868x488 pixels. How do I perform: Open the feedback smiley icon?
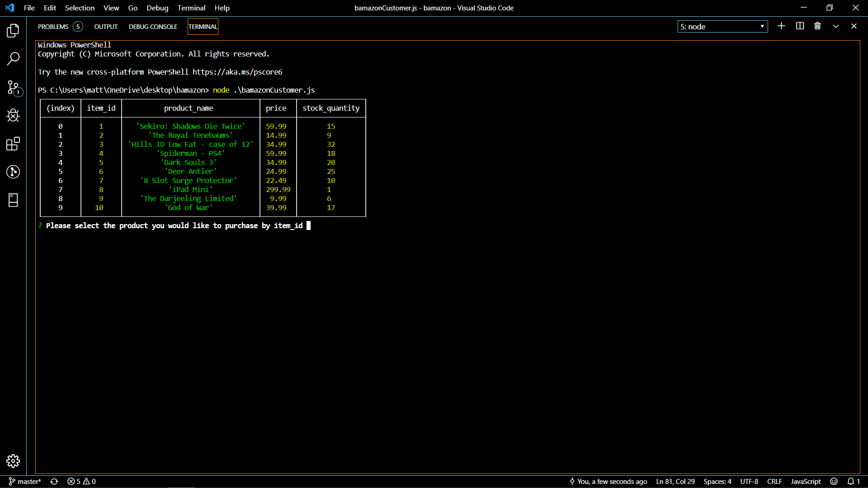click(x=834, y=482)
